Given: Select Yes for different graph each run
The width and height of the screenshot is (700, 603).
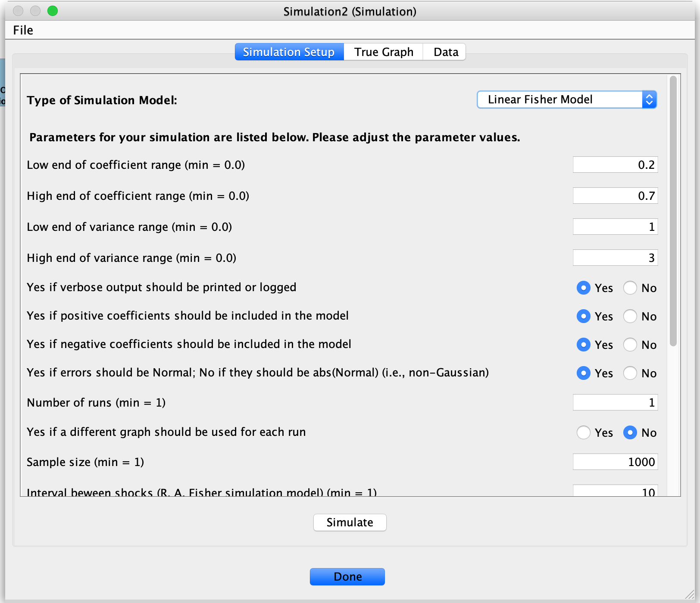Looking at the screenshot, I should [584, 432].
